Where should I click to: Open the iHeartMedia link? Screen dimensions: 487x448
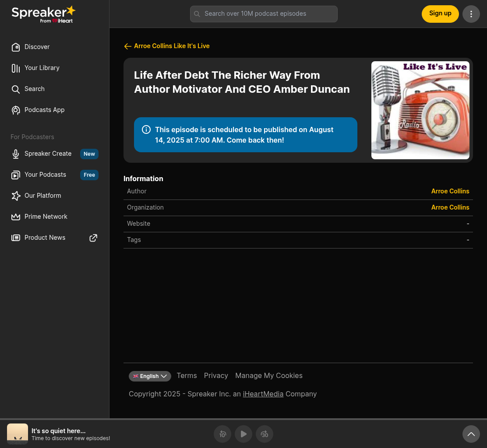263,394
